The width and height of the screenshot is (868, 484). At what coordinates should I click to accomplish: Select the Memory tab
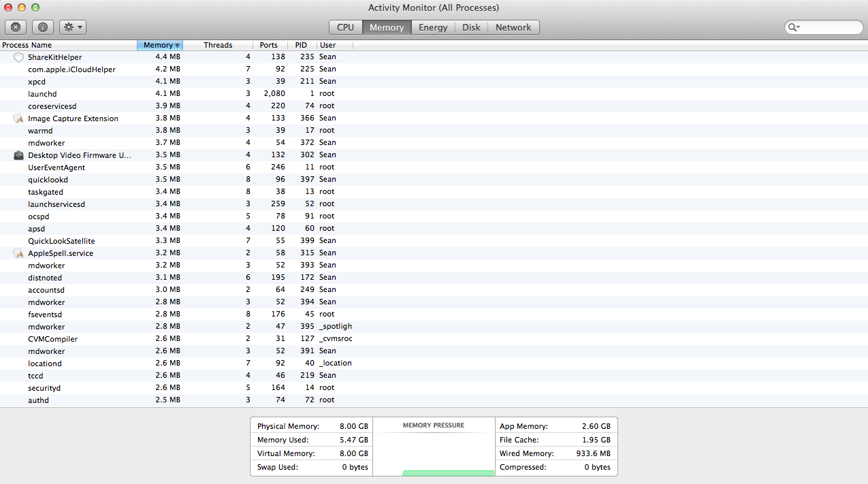click(x=387, y=27)
